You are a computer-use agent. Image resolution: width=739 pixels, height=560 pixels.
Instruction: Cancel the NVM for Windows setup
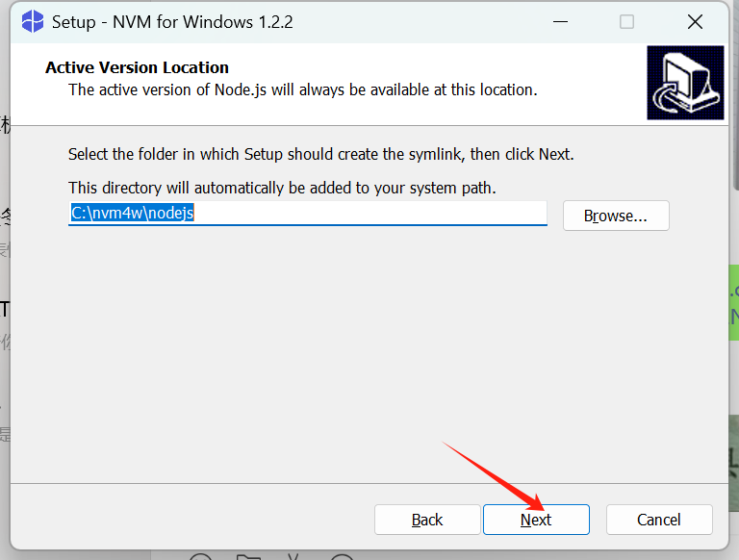tap(659, 520)
